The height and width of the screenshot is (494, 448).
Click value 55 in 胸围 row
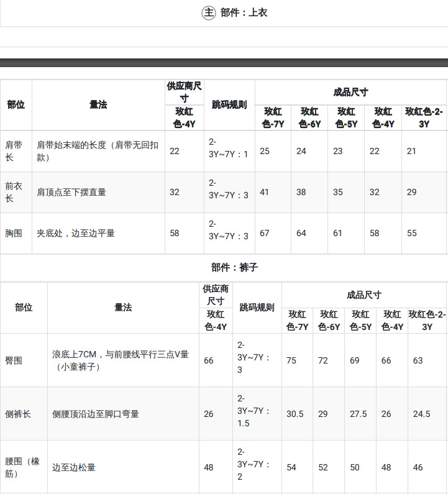pyautogui.click(x=412, y=233)
